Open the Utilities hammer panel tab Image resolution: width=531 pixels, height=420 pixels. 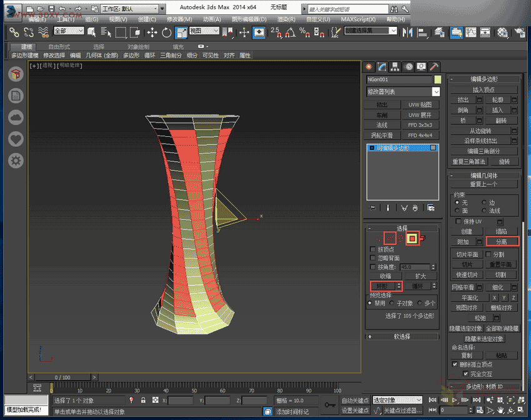click(435, 67)
